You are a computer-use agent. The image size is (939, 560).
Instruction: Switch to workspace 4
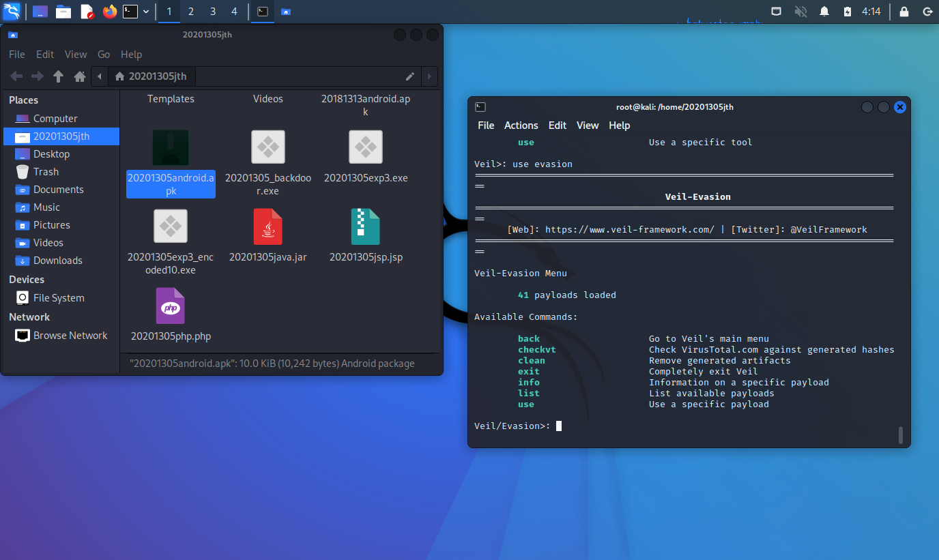[235, 12]
